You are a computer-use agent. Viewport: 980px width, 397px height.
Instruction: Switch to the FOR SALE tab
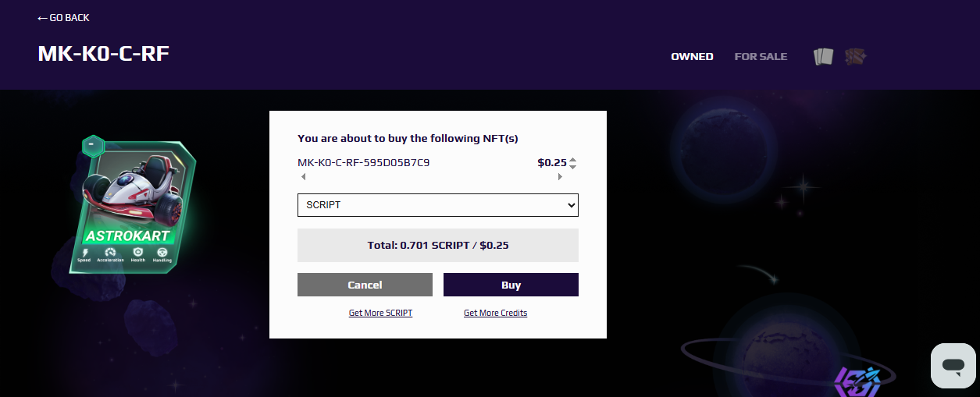tap(761, 57)
